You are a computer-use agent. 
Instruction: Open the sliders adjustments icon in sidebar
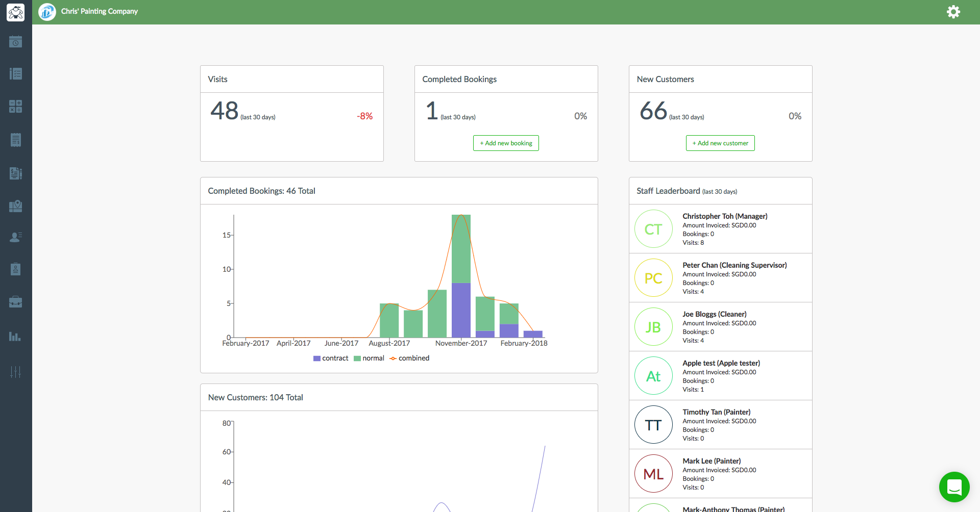[16, 372]
